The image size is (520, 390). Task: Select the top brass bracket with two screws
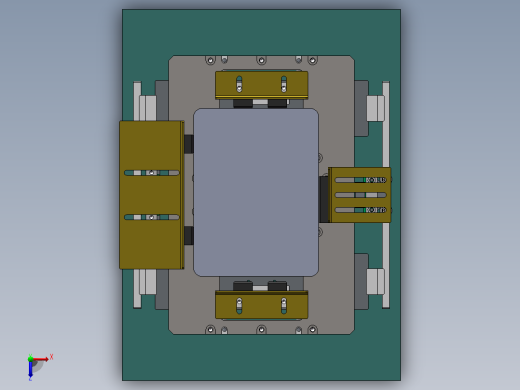click(262, 85)
